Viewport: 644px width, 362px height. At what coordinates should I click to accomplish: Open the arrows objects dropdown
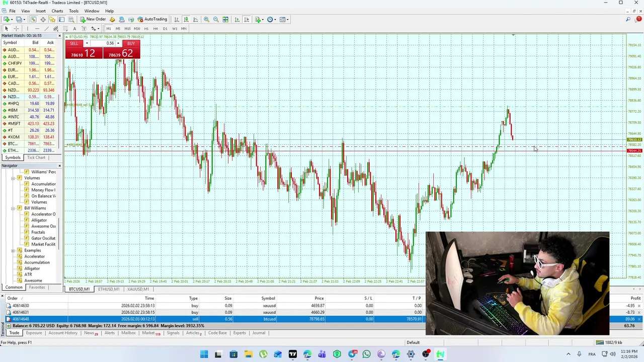(x=95, y=29)
